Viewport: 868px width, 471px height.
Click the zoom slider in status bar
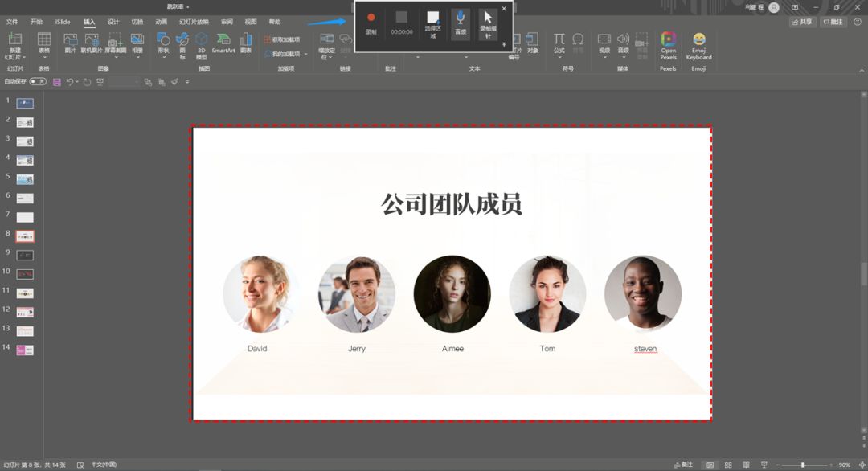pyautogui.click(x=802, y=465)
